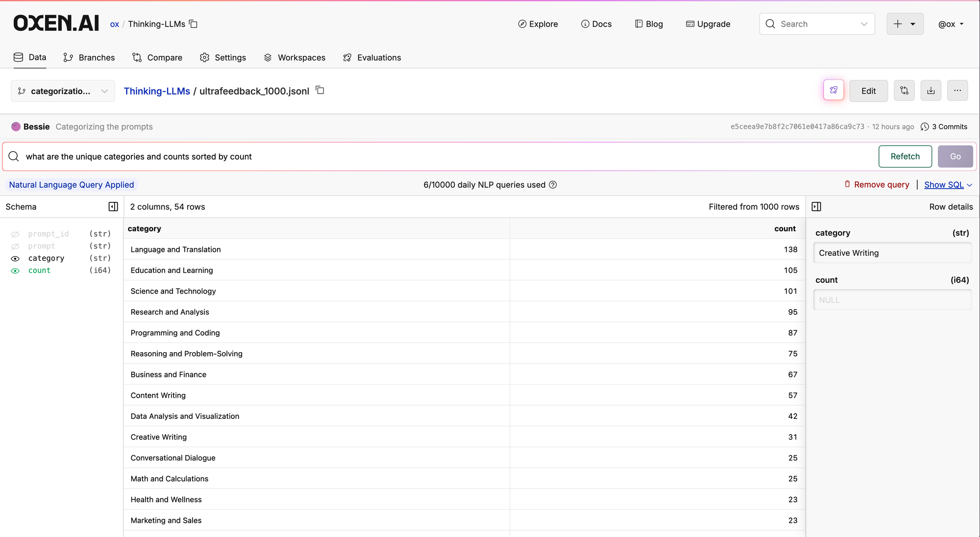Click the compare icon right of Edit
980x537 pixels.
904,91
